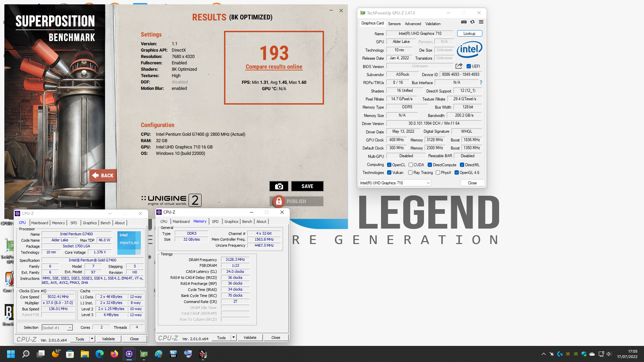This screenshot has height=362, width=644.
Task: Click the Bus Interface question mark
Action: tap(481, 82)
